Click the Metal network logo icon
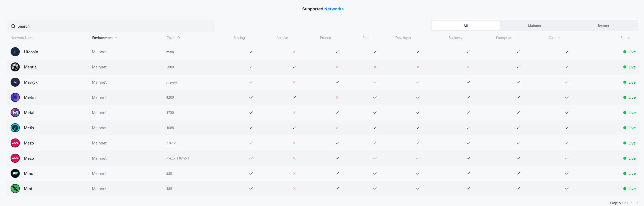The image size is (644, 206). click(15, 112)
